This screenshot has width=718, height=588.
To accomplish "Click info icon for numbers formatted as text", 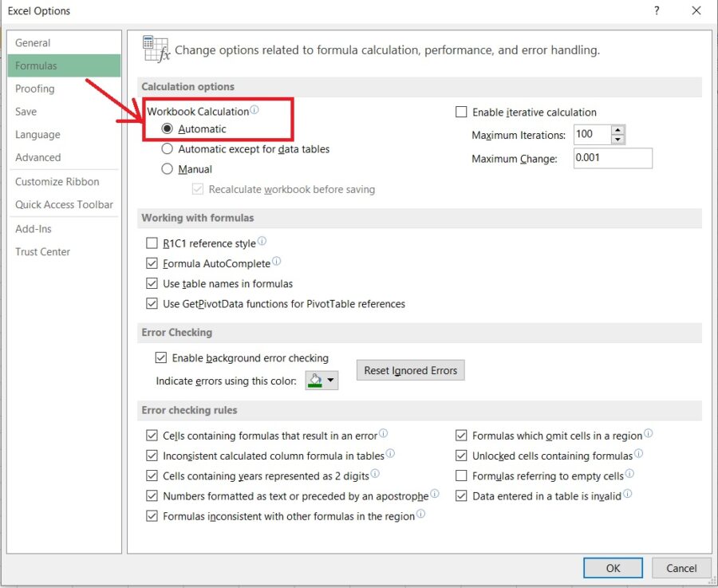I will (435, 493).
